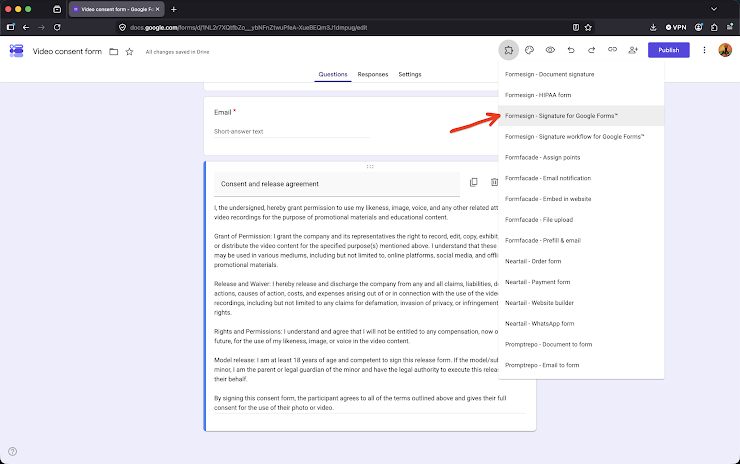Select Formfacade - Email notification

pyautogui.click(x=581, y=178)
